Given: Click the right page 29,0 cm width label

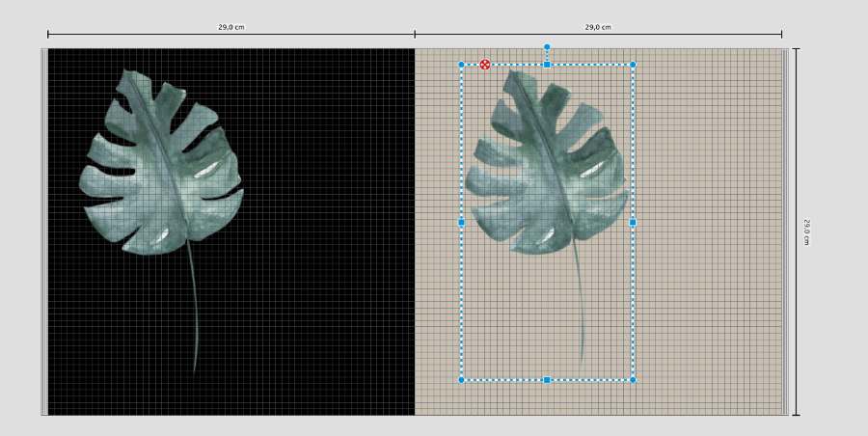Looking at the screenshot, I should pyautogui.click(x=598, y=27).
